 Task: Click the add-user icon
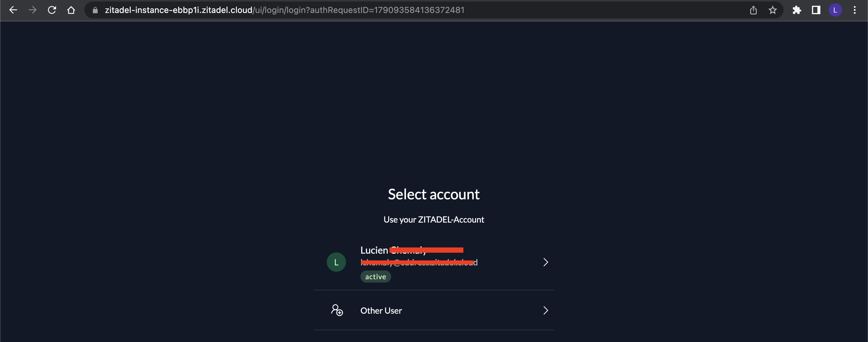click(x=337, y=310)
